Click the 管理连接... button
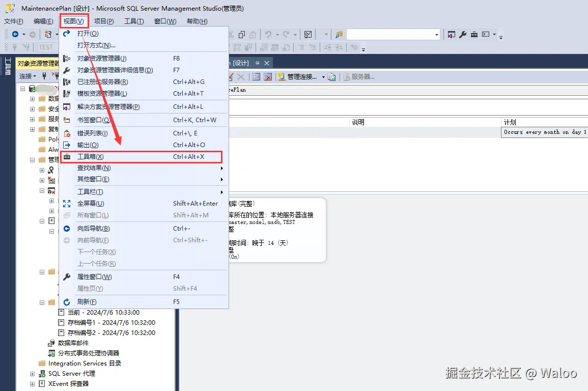Screen dimensions: 588x391 pos(298,77)
